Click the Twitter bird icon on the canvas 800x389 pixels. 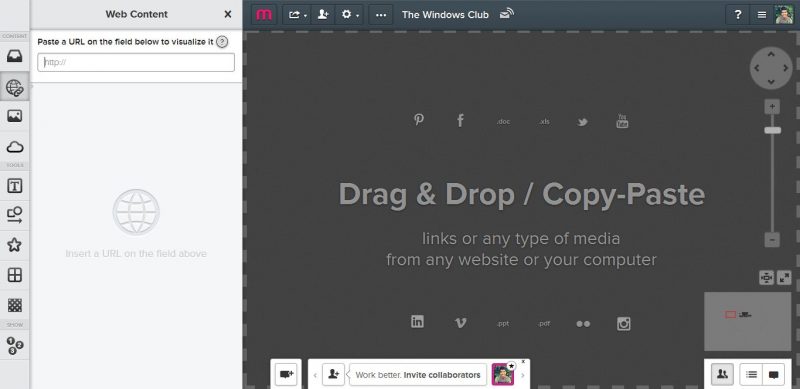tap(582, 122)
